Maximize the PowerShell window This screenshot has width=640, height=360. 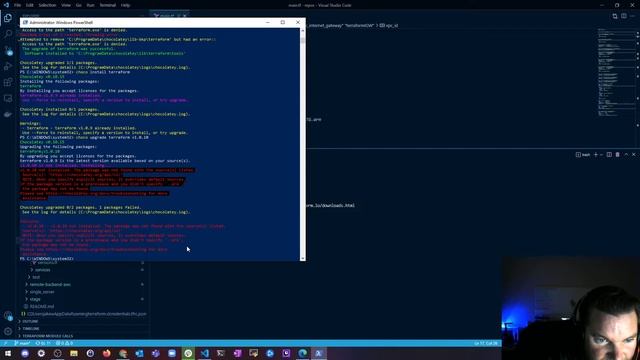[282, 22]
